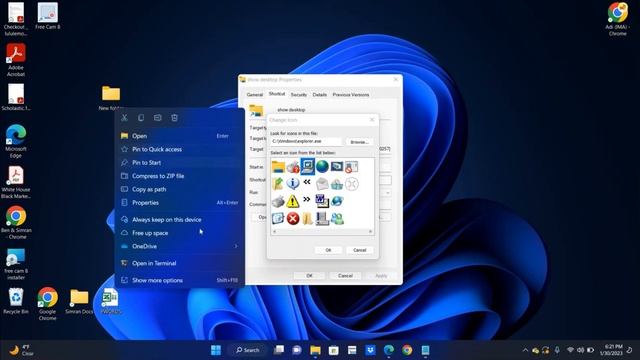Viewport: 640px width, 360px height.
Task: Click the Rename icon in context menu
Action: (x=158, y=118)
